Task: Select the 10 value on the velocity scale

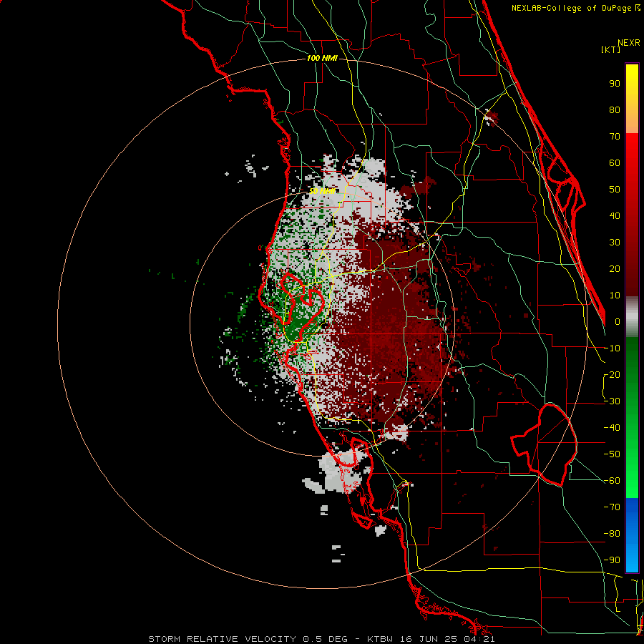Action: tap(615, 296)
